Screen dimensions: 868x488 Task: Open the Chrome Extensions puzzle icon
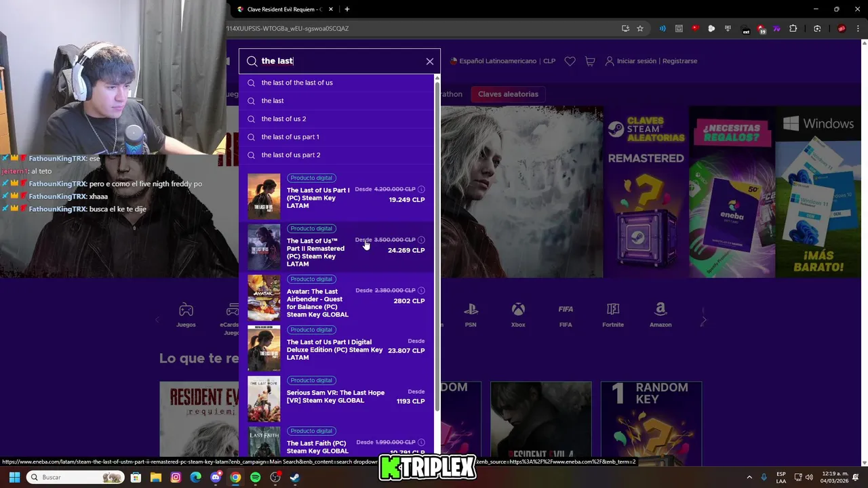[x=793, y=28]
